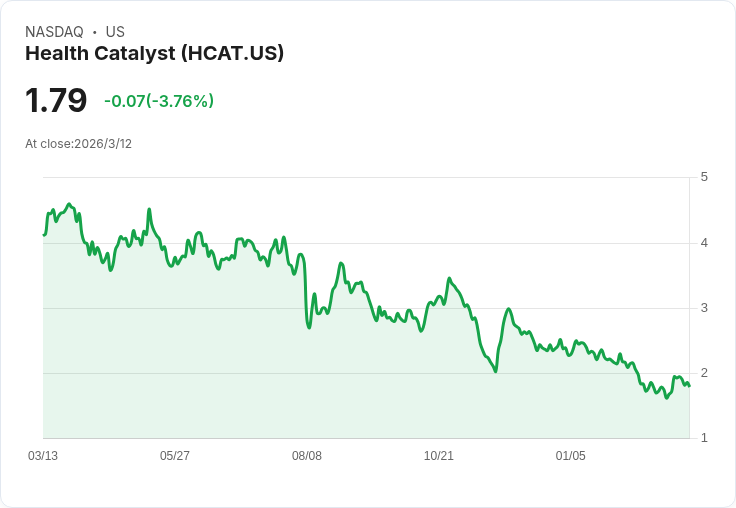This screenshot has height=508, width=736.
Task: Click the 03/13 x-axis date label
Action: coord(43,455)
